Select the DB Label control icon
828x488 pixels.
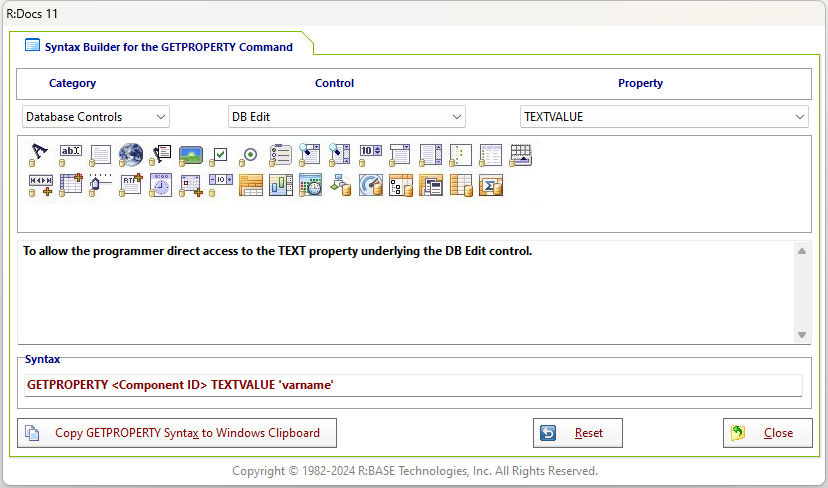[39, 155]
